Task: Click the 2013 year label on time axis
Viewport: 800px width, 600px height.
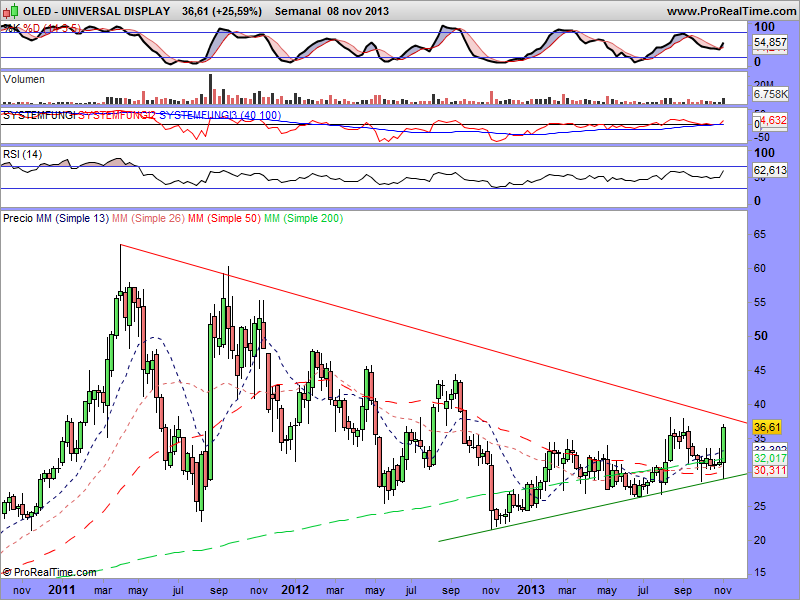Action: (531, 590)
